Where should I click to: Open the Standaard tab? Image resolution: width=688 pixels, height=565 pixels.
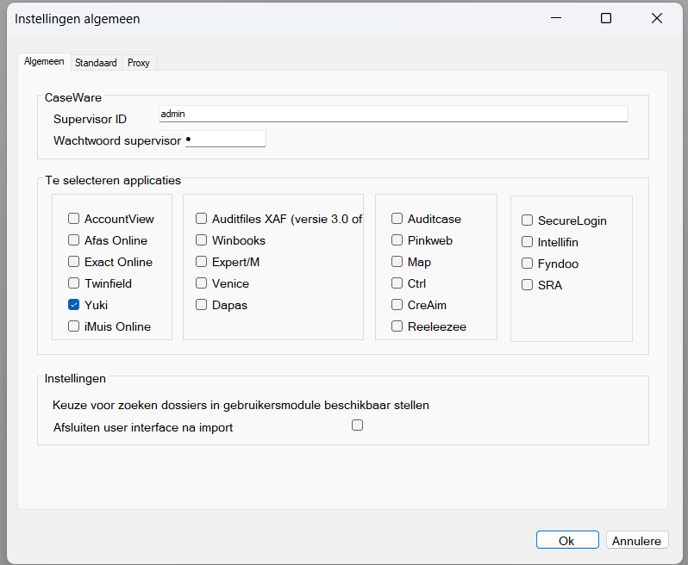(96, 63)
